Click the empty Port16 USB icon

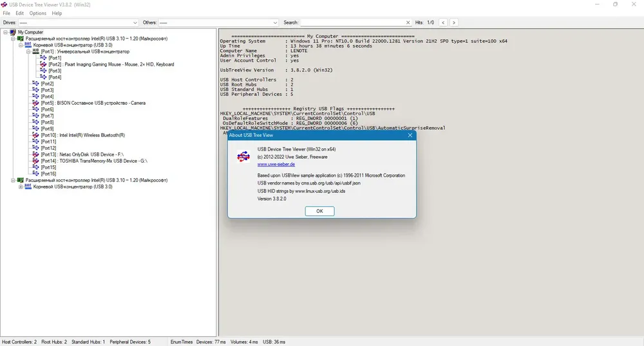(35, 174)
